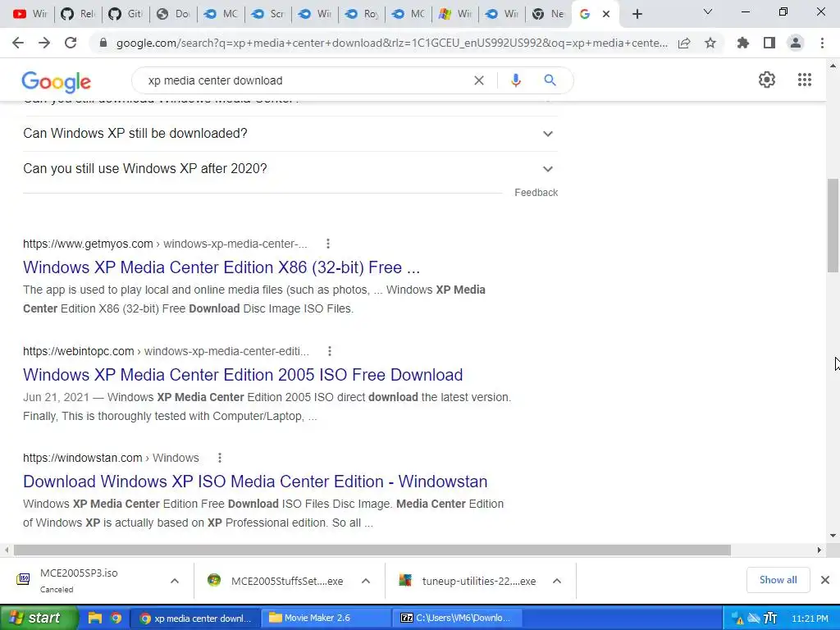Switch to the 'Do' globe tab
The image size is (840, 630).
[x=172, y=14]
